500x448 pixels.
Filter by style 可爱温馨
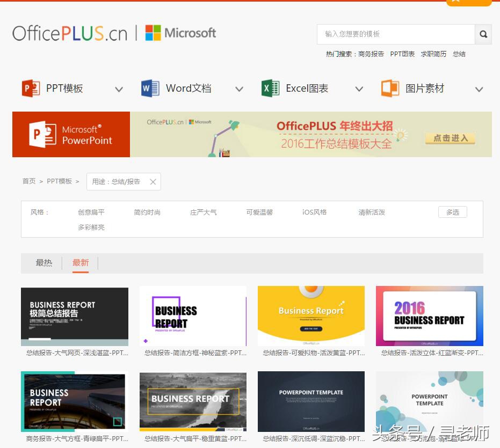tap(259, 212)
